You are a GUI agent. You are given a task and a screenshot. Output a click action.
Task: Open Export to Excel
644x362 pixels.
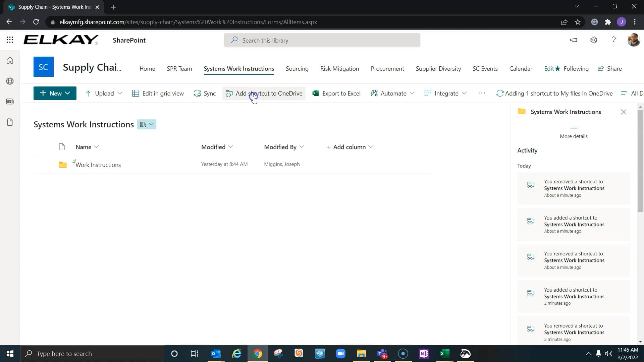pyautogui.click(x=336, y=94)
